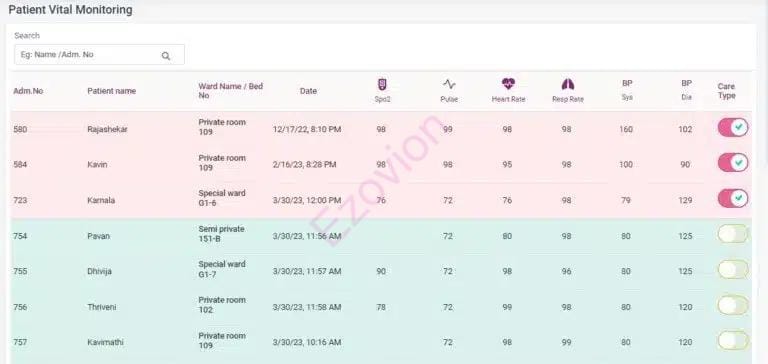Click the Pulse waveform column icon
The width and height of the screenshot is (768, 364).
pyautogui.click(x=449, y=84)
